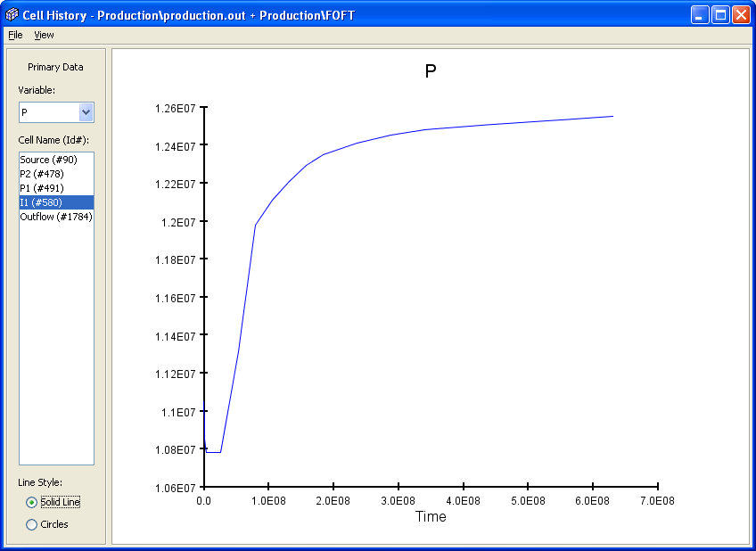Viewport: 756px width, 551px height.
Task: Select Source (#90) in the cell list
Action: 48,160
